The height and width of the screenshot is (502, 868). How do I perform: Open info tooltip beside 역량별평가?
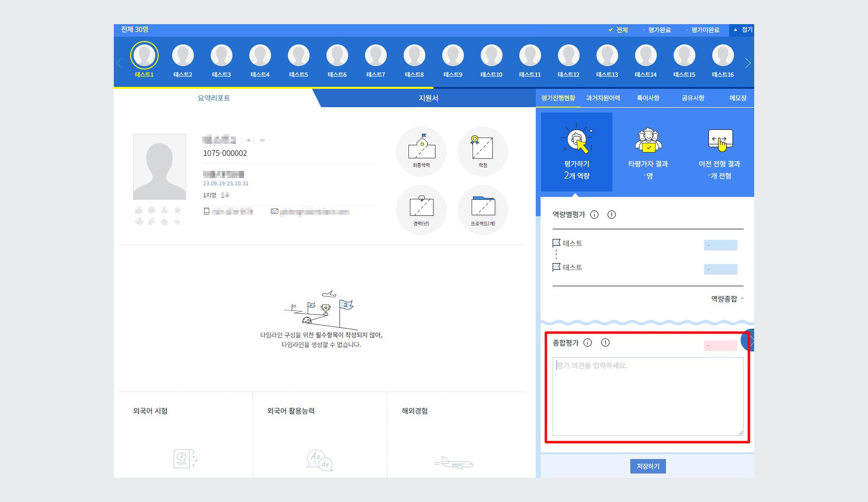tap(595, 215)
